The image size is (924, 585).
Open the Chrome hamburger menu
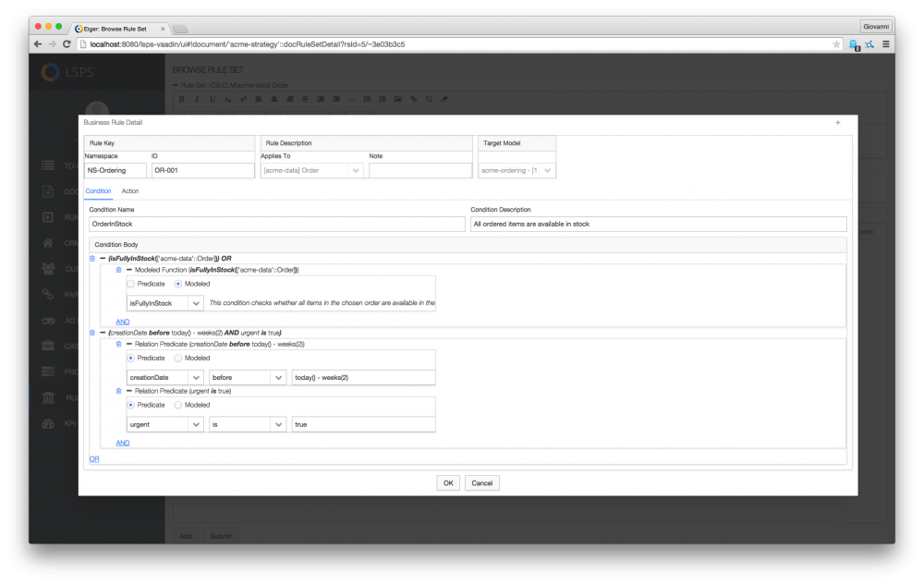coord(886,44)
